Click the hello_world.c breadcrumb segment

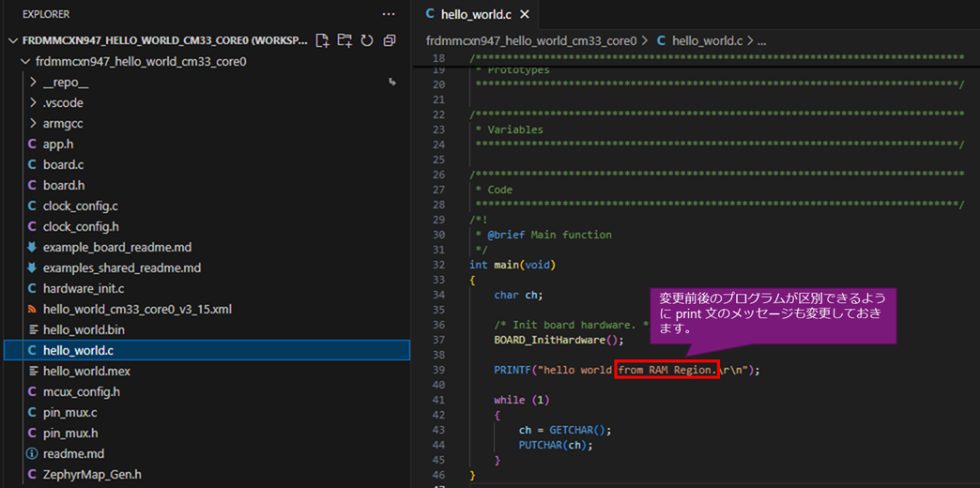706,41
